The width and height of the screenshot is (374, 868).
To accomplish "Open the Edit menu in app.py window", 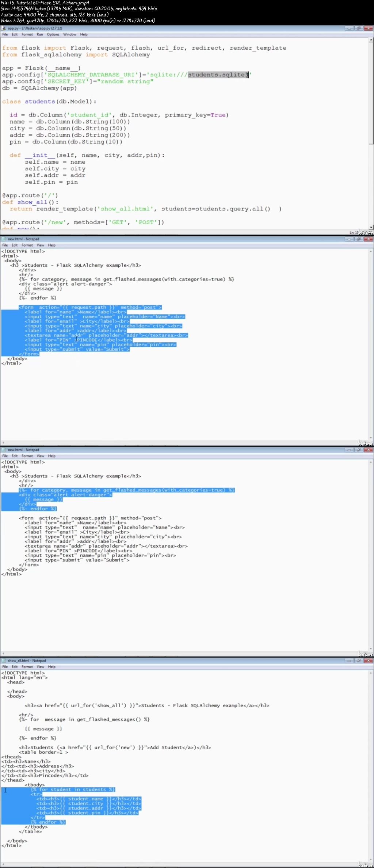I will coord(15,34).
